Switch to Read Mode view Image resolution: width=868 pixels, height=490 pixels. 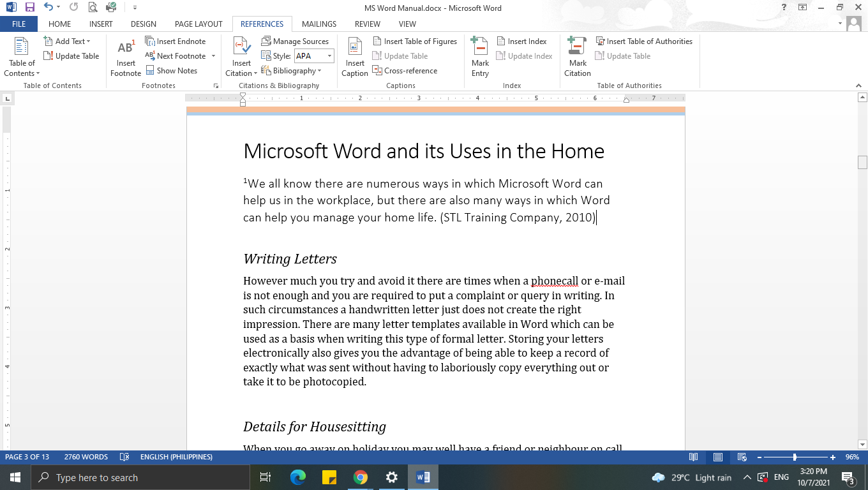(x=694, y=457)
